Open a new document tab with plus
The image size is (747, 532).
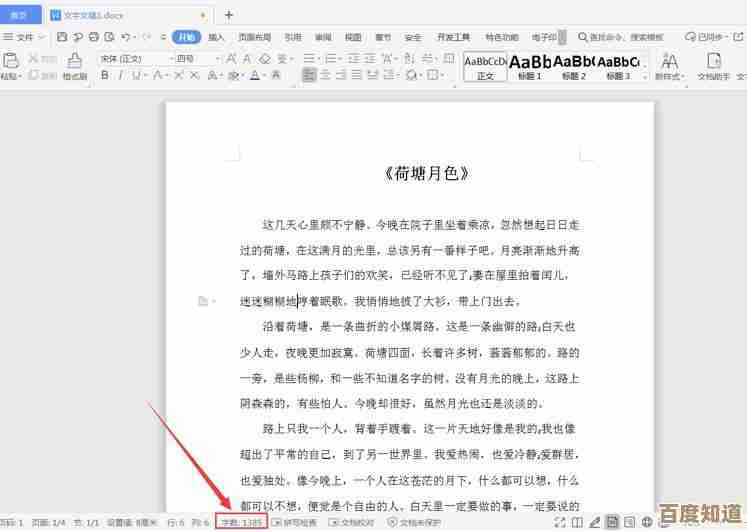coord(229,15)
